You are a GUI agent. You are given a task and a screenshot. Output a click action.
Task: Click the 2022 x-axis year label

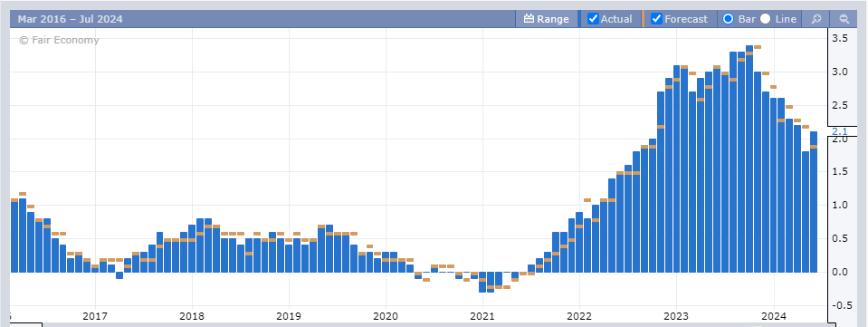pyautogui.click(x=579, y=316)
